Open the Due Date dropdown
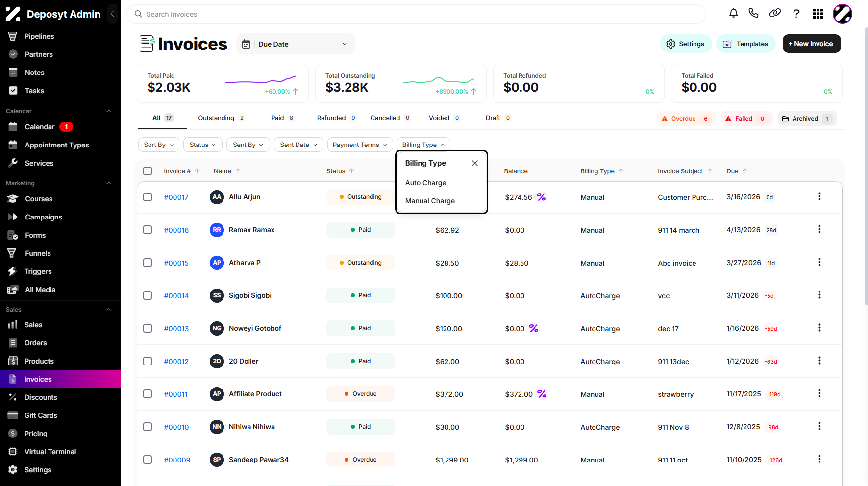The image size is (868, 486). 295,44
